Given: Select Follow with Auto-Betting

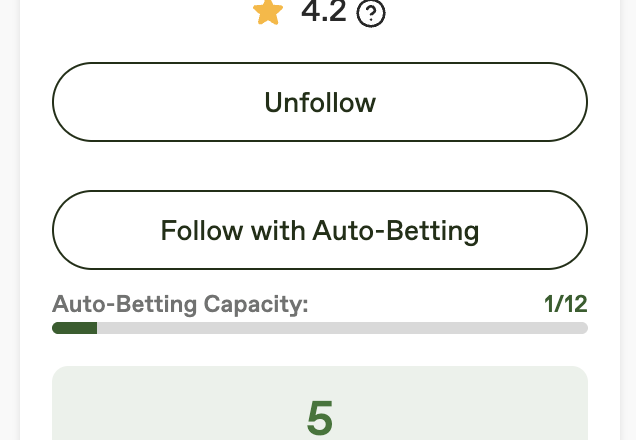Looking at the screenshot, I should click(320, 231).
